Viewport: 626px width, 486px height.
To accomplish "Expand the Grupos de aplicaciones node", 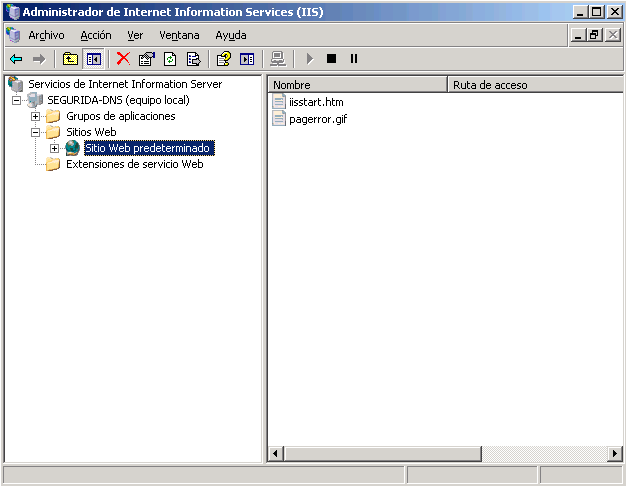I will point(36,117).
